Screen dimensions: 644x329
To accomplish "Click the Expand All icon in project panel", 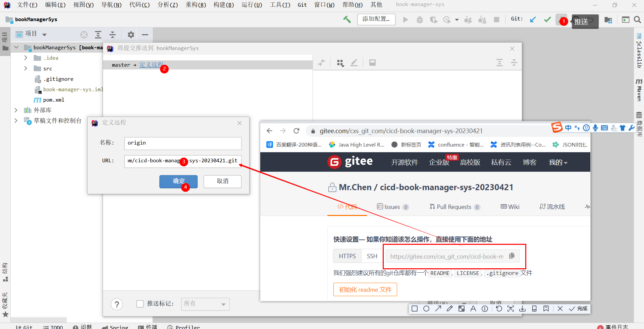I will click(98, 35).
